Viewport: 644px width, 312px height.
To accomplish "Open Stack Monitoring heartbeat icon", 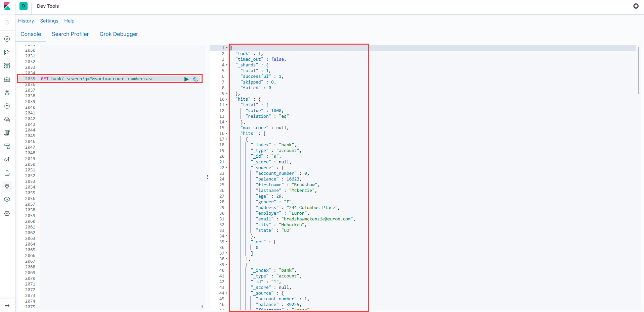I will click(7, 200).
